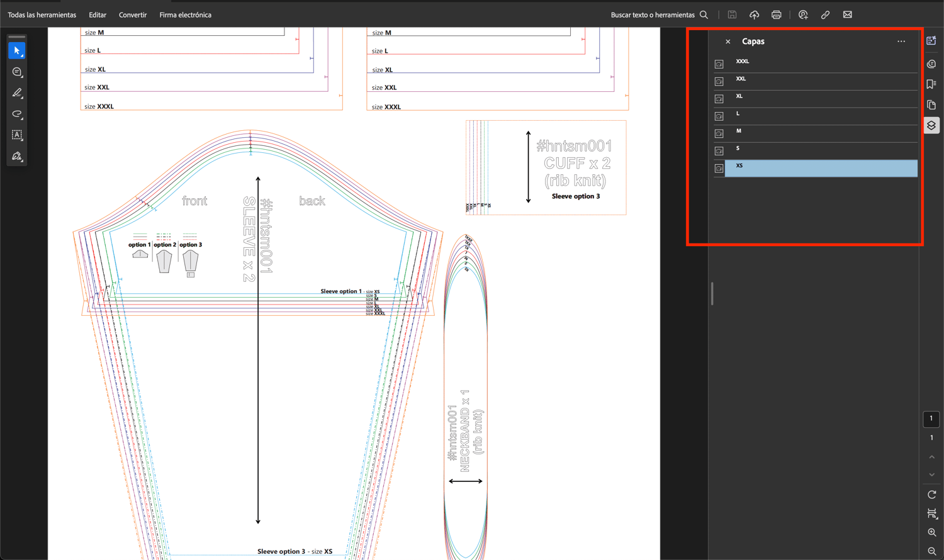The height and width of the screenshot is (560, 944).
Task: Rotate the page view clockwise
Action: (x=931, y=495)
